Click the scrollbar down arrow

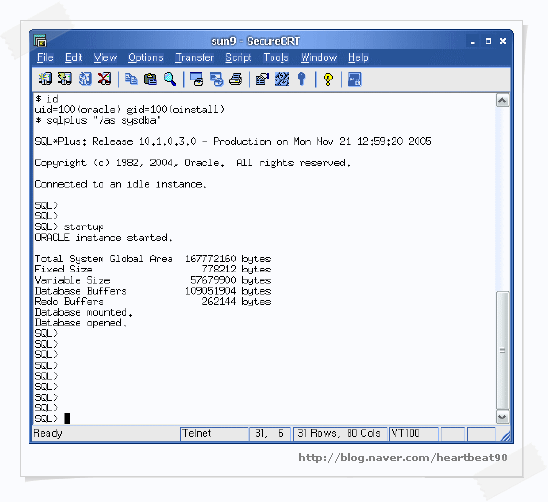click(x=503, y=417)
